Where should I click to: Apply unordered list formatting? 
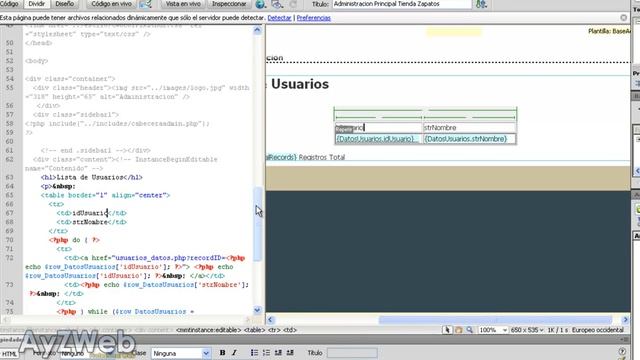[x=254, y=353]
